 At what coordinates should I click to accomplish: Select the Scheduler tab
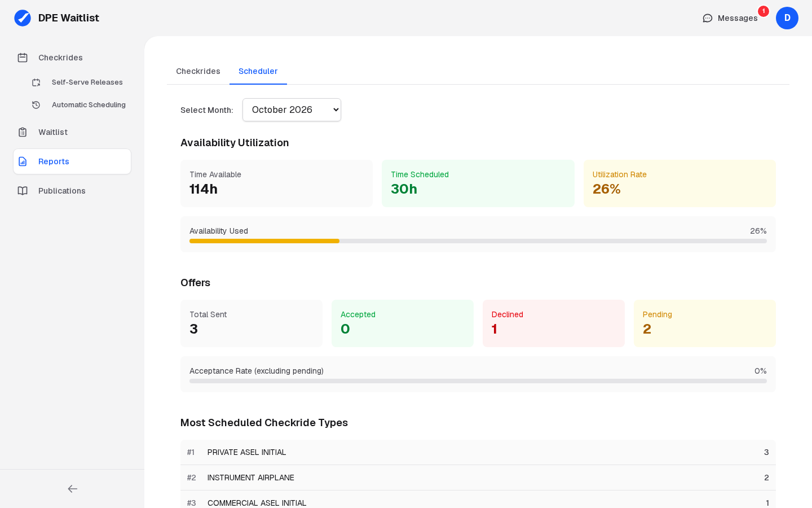click(258, 71)
